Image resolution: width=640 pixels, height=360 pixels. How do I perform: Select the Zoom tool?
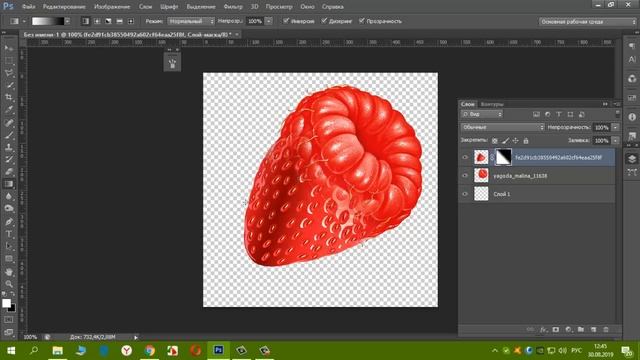point(9,284)
